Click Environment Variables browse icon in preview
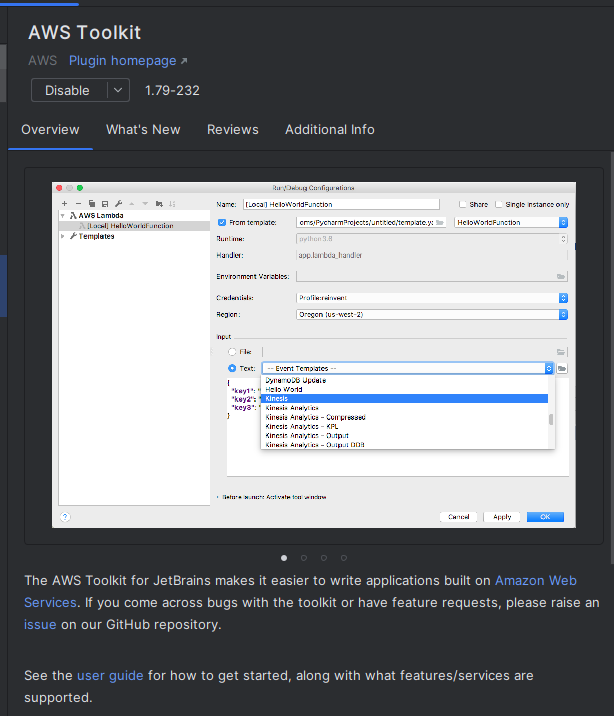 561,277
